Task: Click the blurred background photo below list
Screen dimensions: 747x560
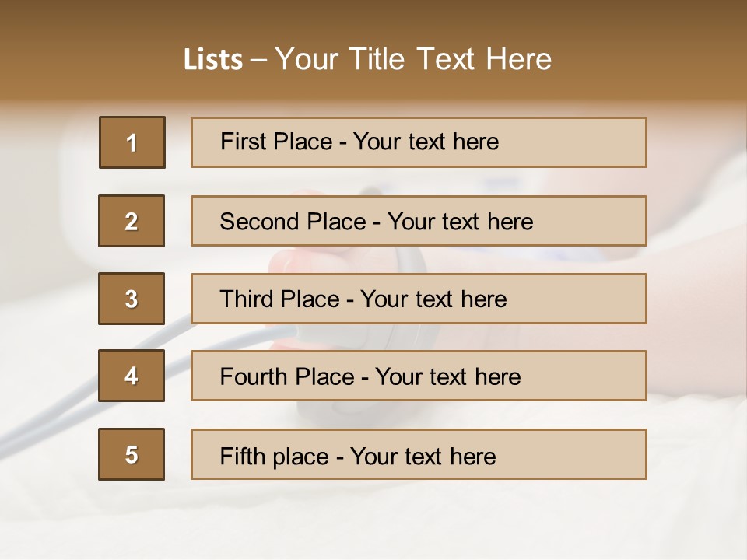Action: click(373, 519)
